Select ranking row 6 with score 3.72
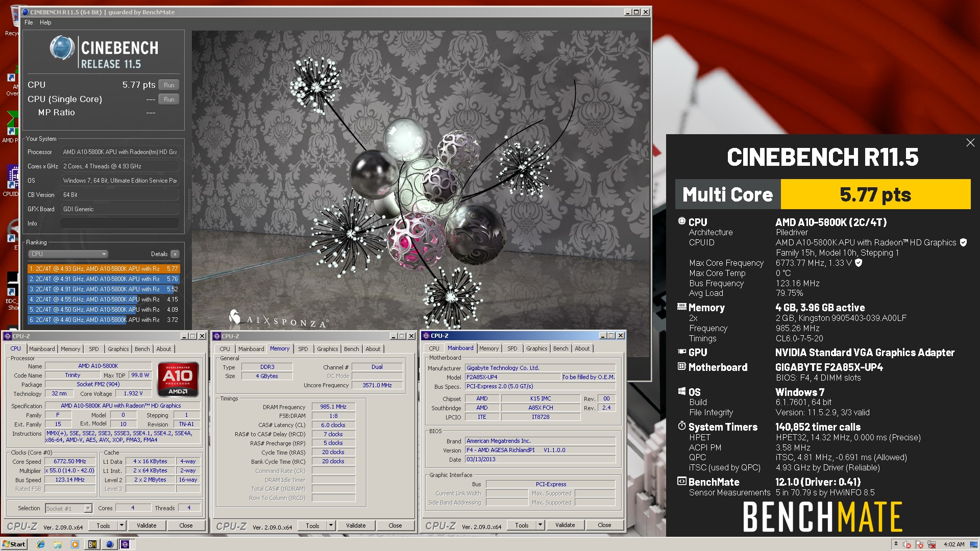Image resolution: width=980 pixels, height=551 pixels. coord(104,320)
